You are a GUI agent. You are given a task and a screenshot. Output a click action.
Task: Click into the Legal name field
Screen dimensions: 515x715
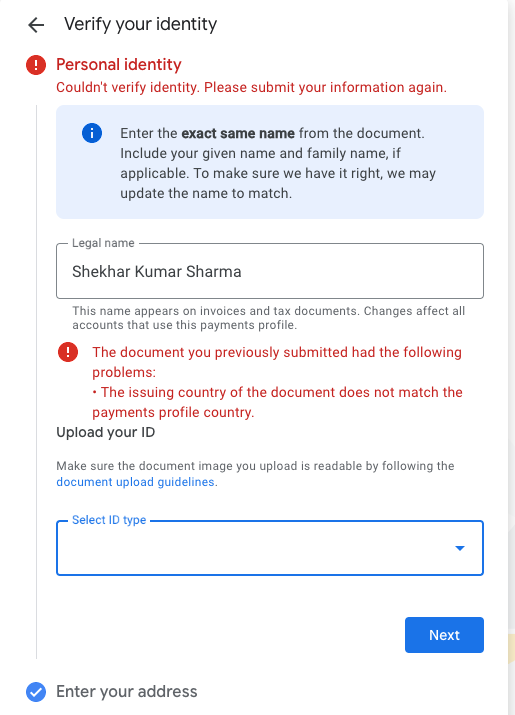pyautogui.click(x=270, y=271)
